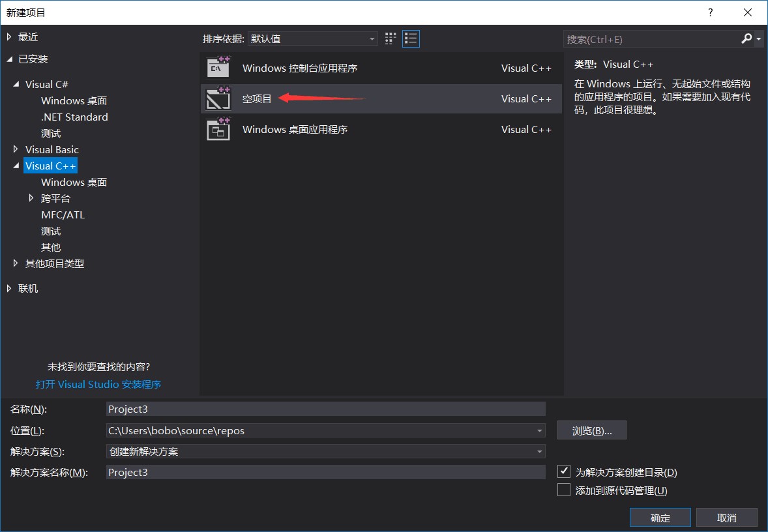Expand the '联机' tree node

click(9, 288)
